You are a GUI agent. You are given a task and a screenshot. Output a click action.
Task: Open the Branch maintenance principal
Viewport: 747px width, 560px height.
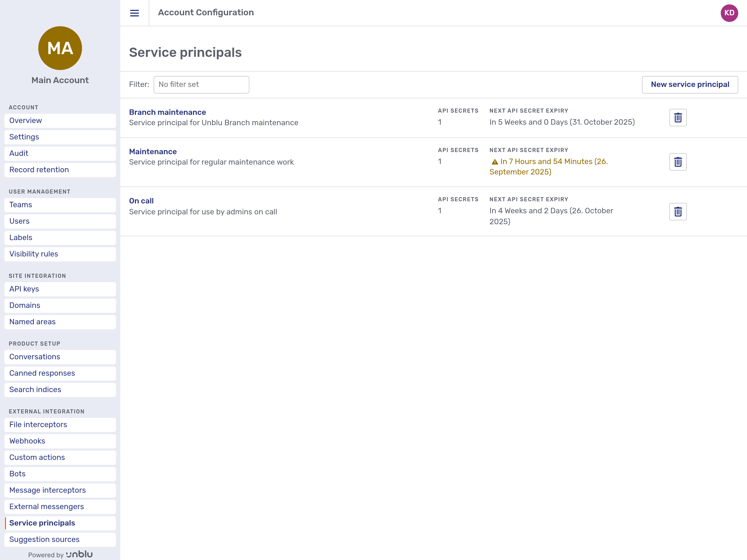[x=168, y=112]
